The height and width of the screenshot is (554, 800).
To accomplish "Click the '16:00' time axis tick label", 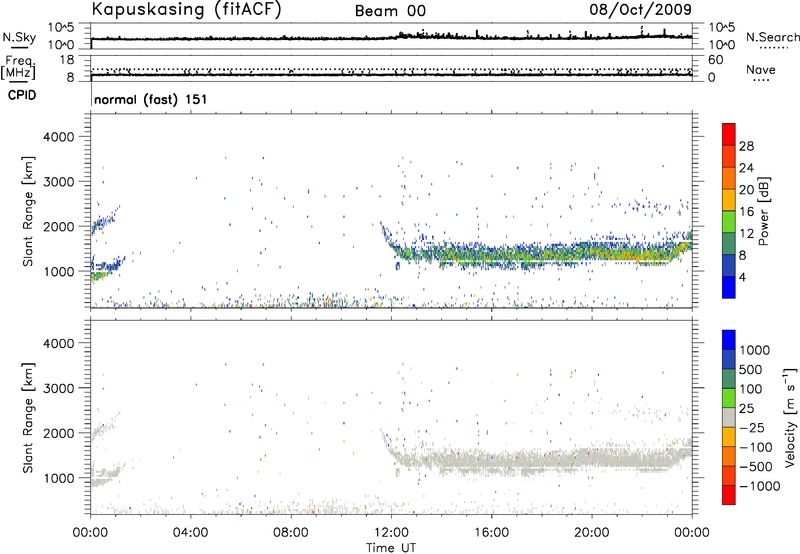I will [491, 533].
